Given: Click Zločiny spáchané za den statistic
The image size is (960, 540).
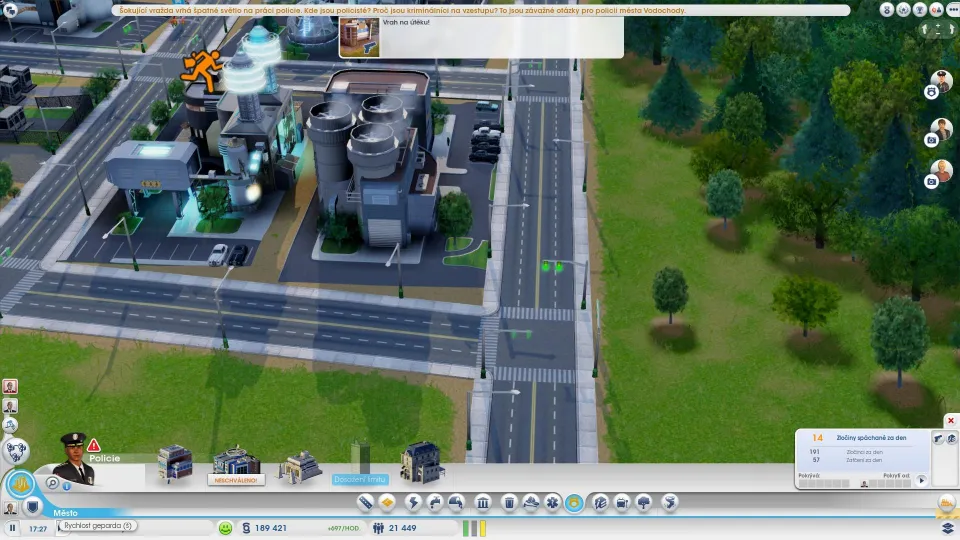Looking at the screenshot, I should 872,438.
